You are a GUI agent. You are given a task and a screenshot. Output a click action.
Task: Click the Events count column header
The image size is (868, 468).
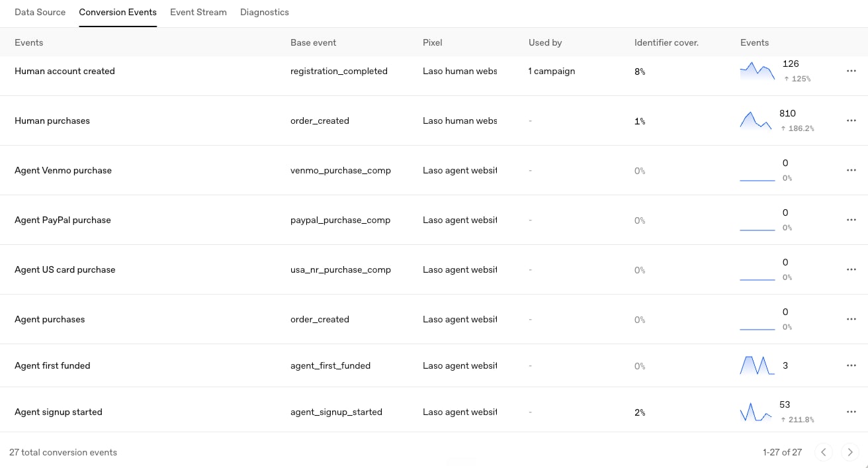754,42
